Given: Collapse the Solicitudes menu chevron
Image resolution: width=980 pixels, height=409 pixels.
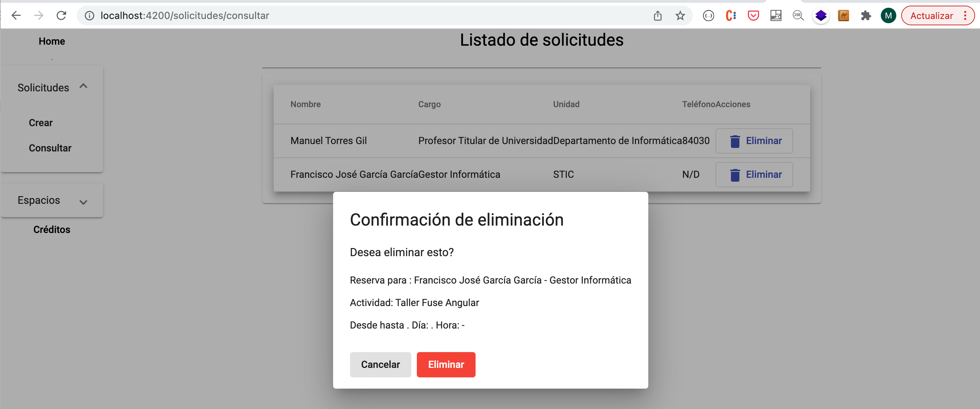Looking at the screenshot, I should (x=83, y=86).
